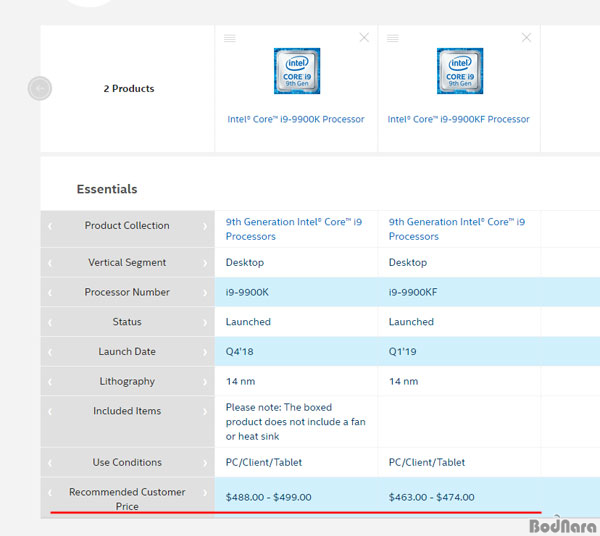Screen dimensions: 600x536
Task: Click right chevron on Status row
Action: (x=205, y=323)
